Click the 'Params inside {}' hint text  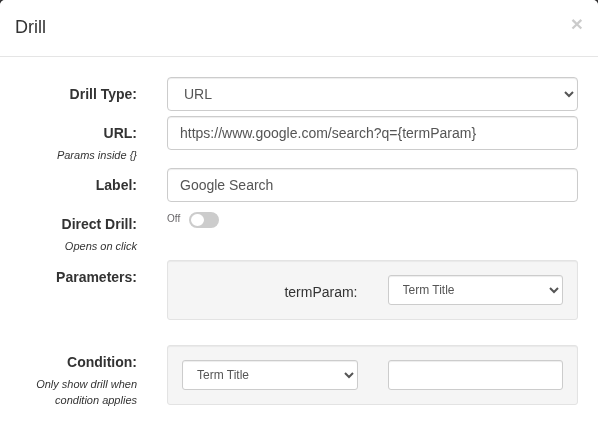97,155
